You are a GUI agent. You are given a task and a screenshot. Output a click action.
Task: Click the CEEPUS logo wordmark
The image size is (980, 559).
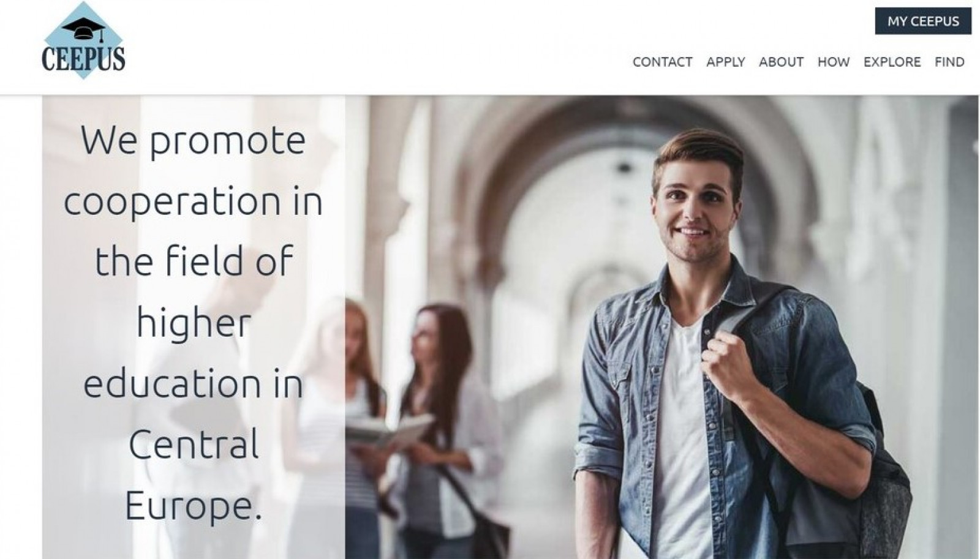coord(83,59)
